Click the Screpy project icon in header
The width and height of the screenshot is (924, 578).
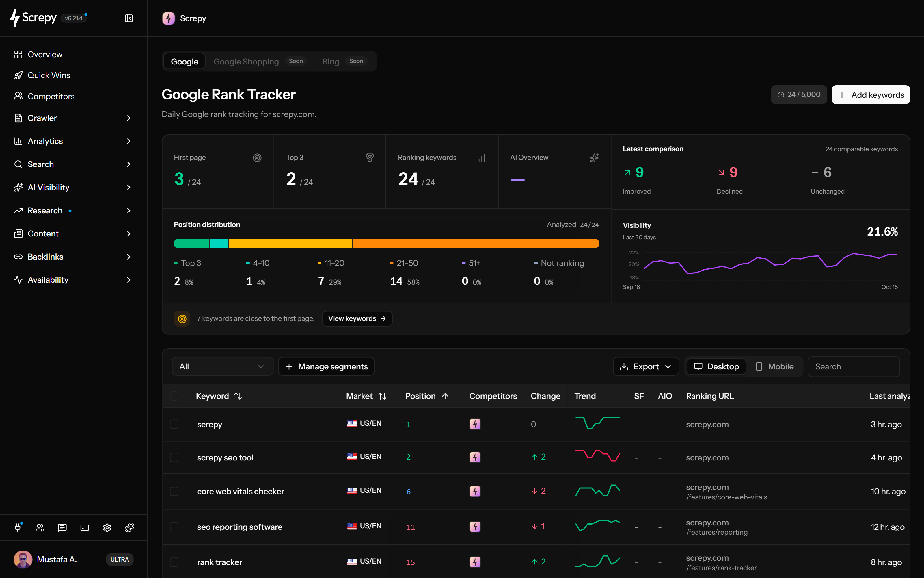coord(168,18)
